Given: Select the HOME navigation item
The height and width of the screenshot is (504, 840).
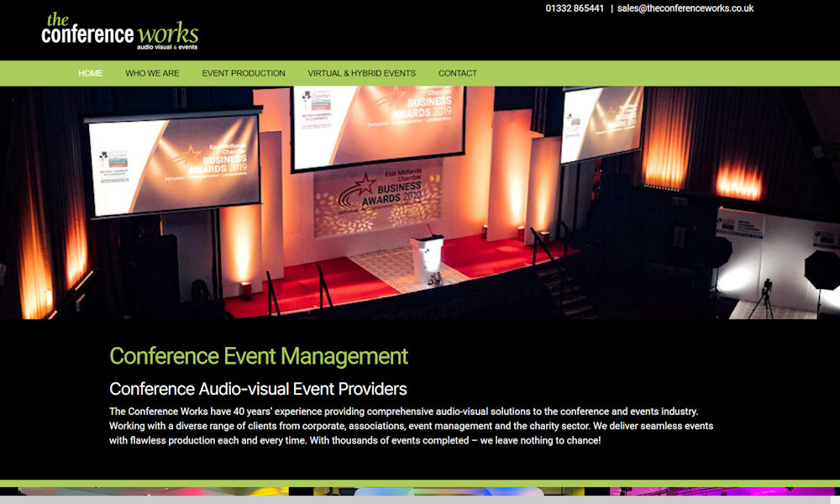Looking at the screenshot, I should click(x=90, y=73).
